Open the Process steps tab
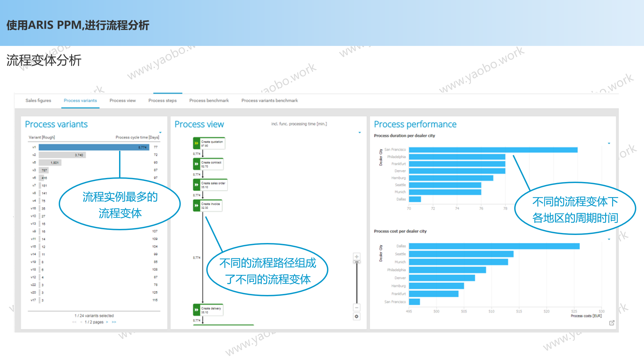The height and width of the screenshot is (362, 644). (x=162, y=101)
